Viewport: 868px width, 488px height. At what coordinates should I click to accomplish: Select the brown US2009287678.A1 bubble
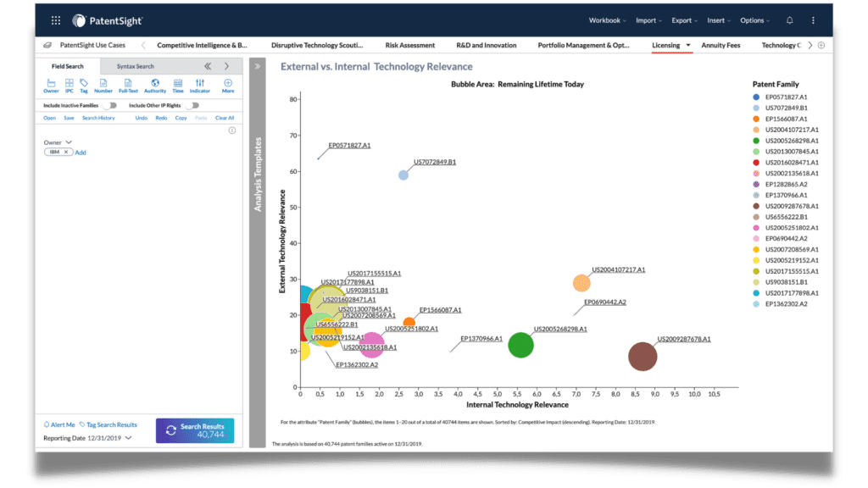coord(643,357)
